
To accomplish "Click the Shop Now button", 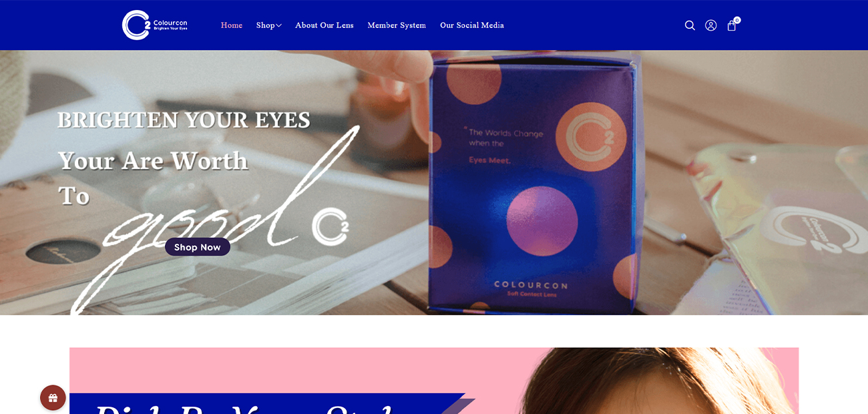I will tap(198, 247).
